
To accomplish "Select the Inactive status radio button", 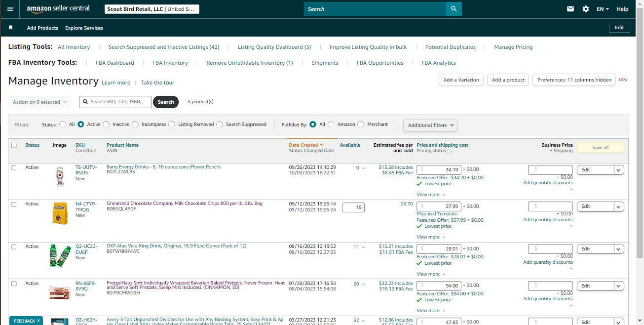I will coord(106,124).
